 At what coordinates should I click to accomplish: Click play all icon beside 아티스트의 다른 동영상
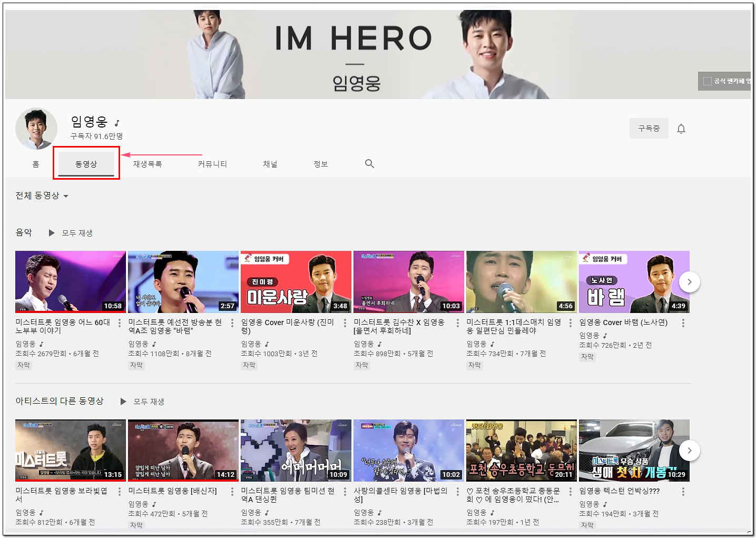point(123,402)
